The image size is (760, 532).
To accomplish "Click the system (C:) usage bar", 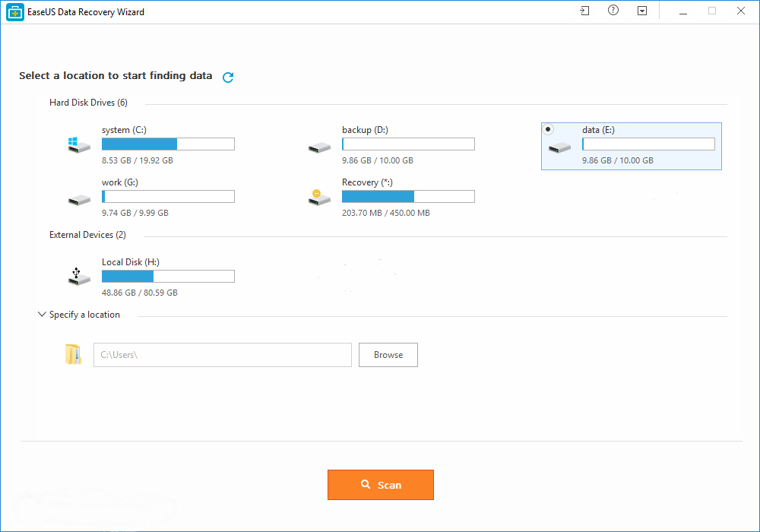I will pyautogui.click(x=168, y=144).
